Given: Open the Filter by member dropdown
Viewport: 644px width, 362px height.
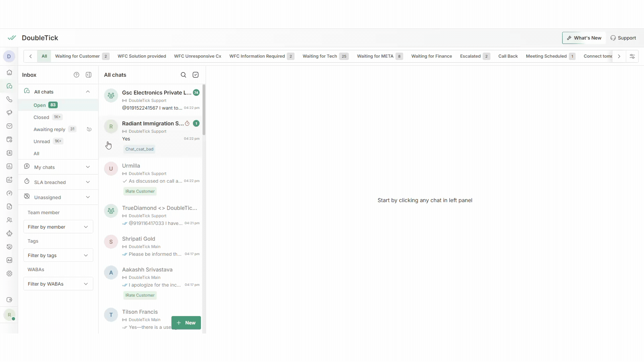Looking at the screenshot, I should point(58,227).
